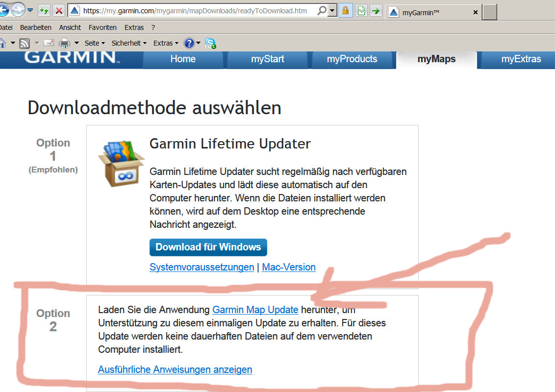Click the printer icon
Image resolution: width=555 pixels, height=392 pixels.
click(x=65, y=43)
